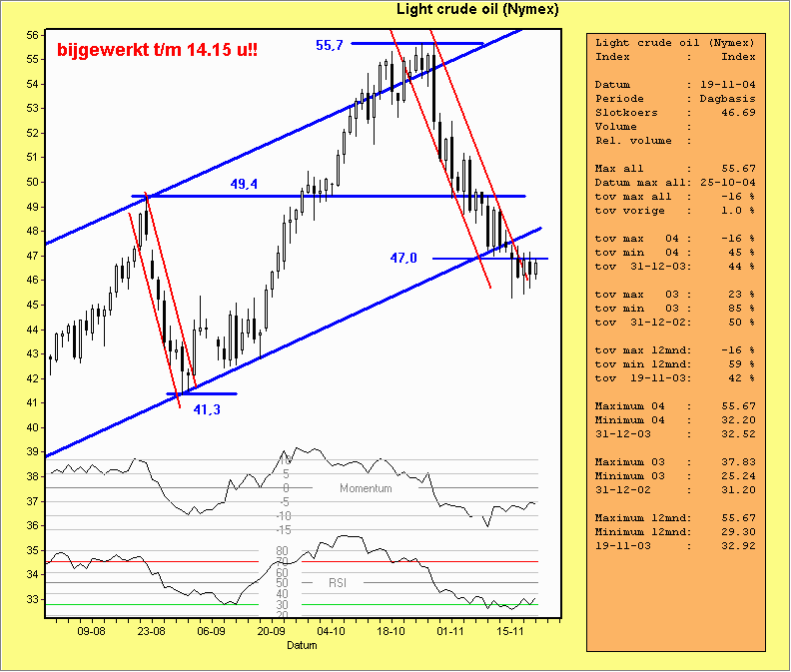Viewport: 791px width, 672px height.
Task: Click the 41,3 low price label
Action: (206, 409)
